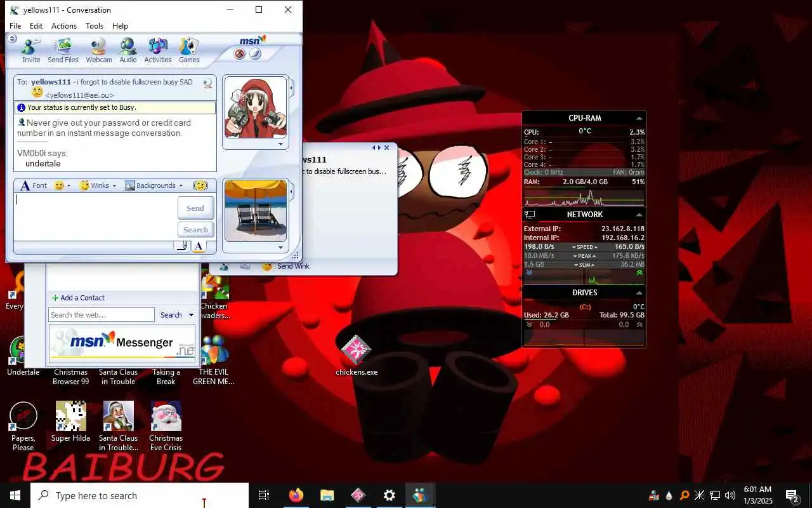The width and height of the screenshot is (812, 508).
Task: Collapse the DRIVES gadget section
Action: [639, 293]
